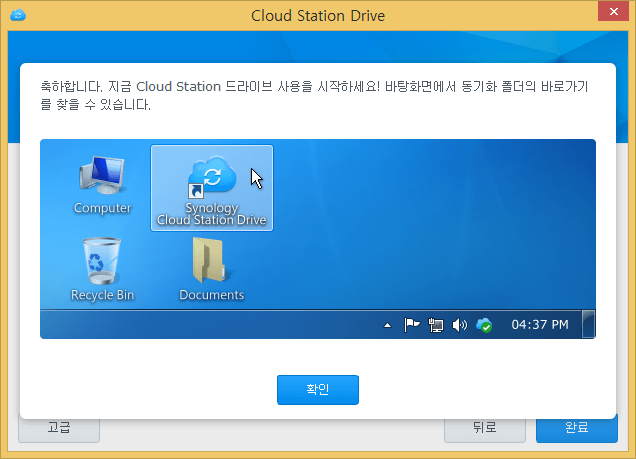Click the congratulations message text
636x459 pixels.
[314, 95]
